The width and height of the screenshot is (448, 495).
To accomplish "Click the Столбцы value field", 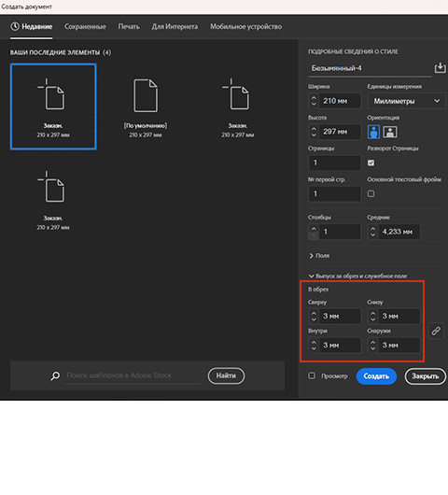I will coord(340,232).
